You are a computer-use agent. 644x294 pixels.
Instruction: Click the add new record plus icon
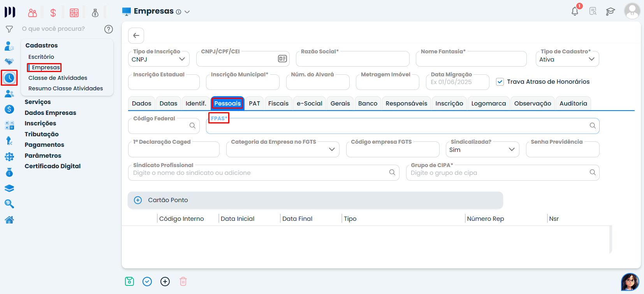(x=165, y=282)
